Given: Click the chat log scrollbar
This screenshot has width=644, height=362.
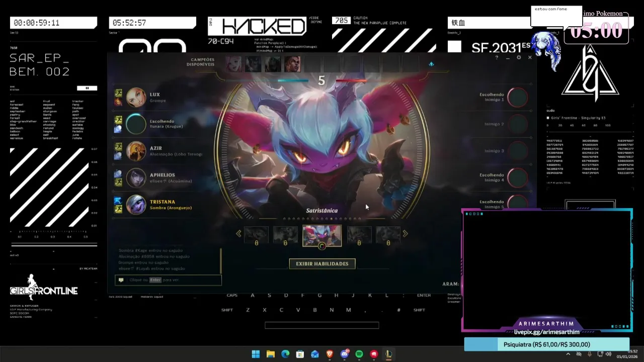Looking at the screenshot, I should click(x=220, y=260).
